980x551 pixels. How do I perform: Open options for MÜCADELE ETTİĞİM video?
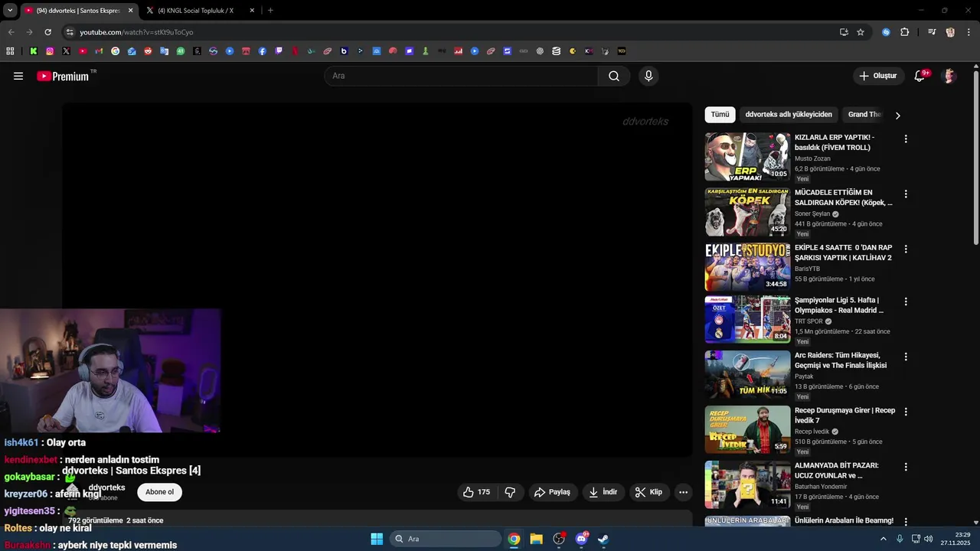pyautogui.click(x=906, y=194)
